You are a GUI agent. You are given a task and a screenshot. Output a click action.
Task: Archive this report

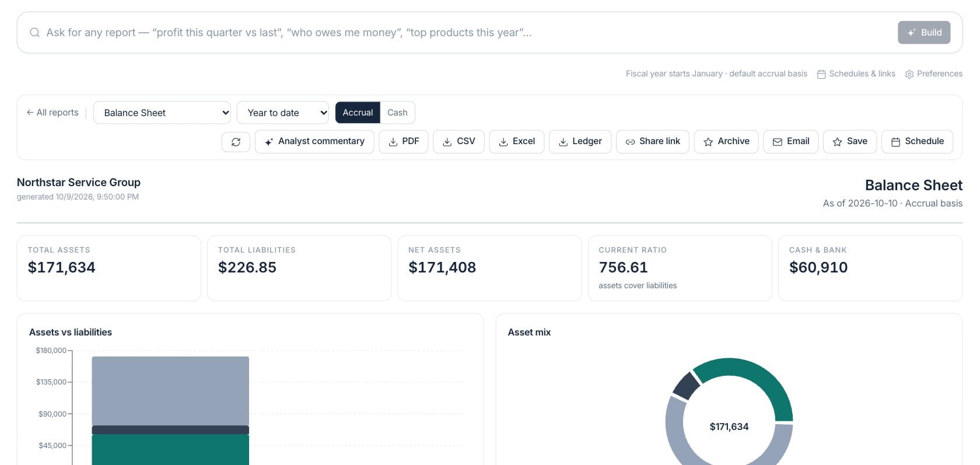click(726, 142)
